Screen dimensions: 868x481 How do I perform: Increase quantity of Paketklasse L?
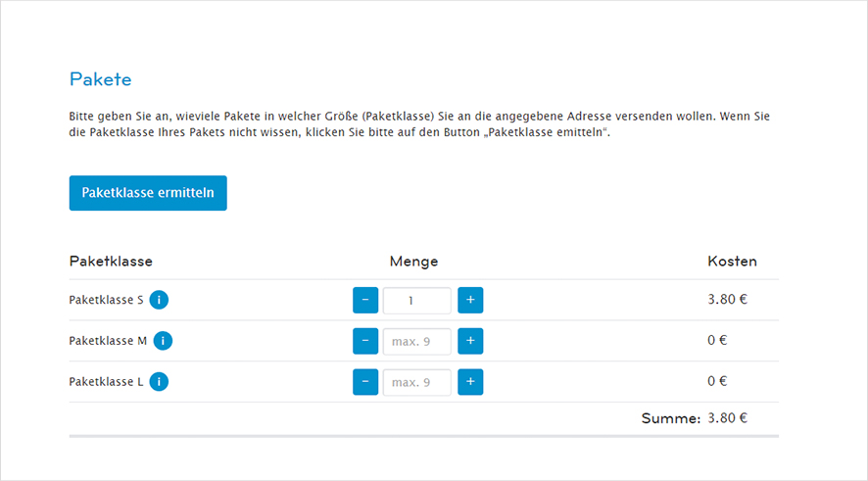[x=470, y=382]
